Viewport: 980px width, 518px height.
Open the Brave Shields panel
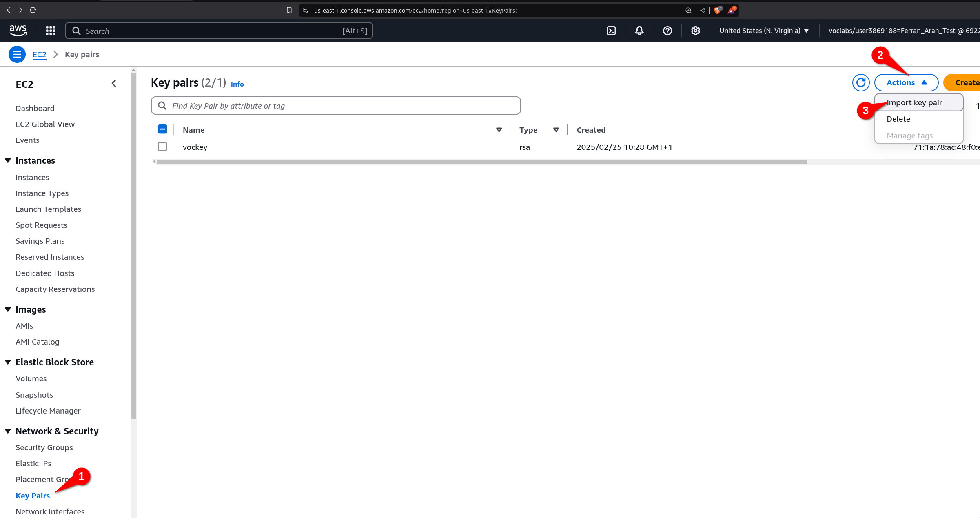click(717, 11)
